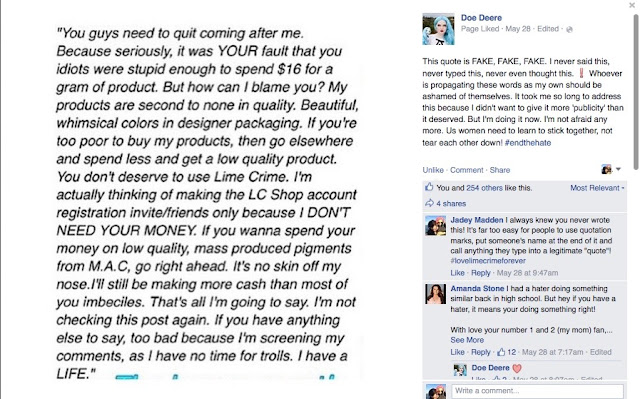The height and width of the screenshot is (399, 640).
Task: Click the Comment link under the post
Action: click(x=467, y=170)
